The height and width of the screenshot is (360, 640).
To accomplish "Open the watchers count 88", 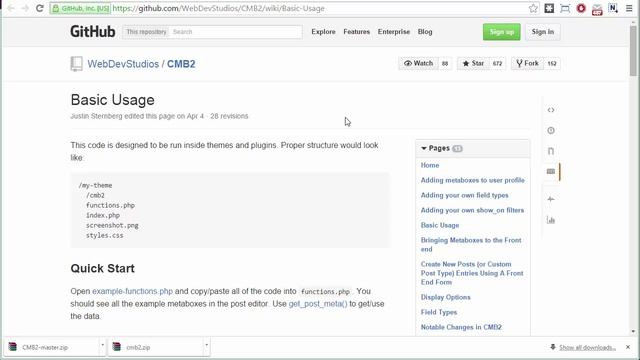I will click(445, 63).
